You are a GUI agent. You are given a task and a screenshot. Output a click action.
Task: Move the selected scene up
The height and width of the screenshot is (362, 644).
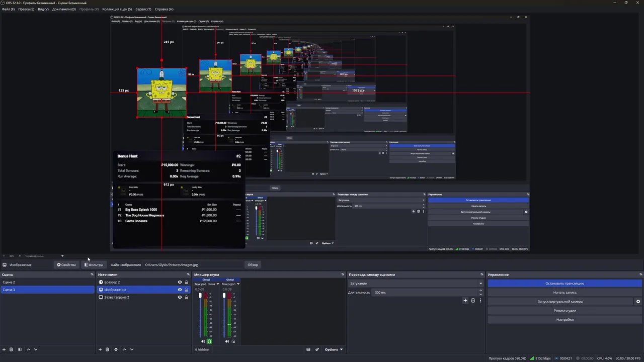(x=28, y=349)
